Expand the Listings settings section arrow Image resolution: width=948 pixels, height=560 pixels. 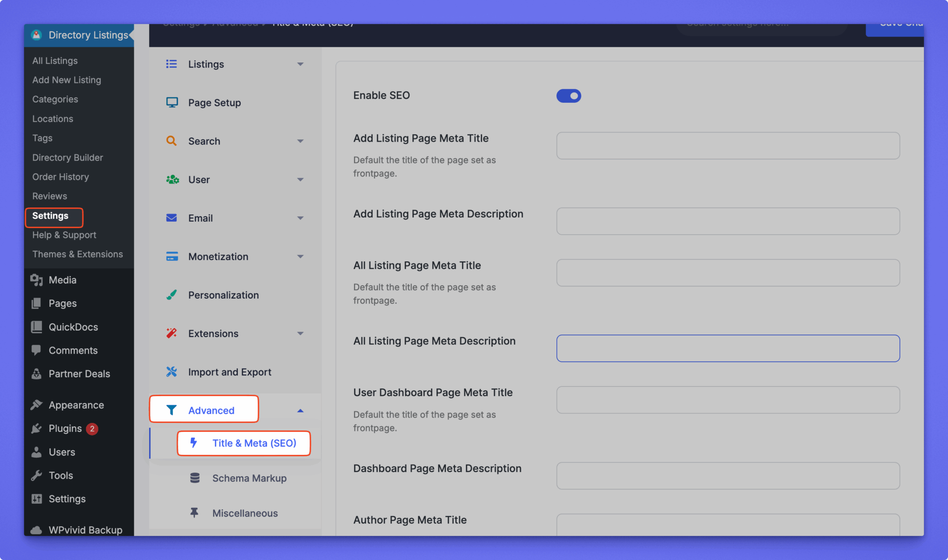click(300, 64)
